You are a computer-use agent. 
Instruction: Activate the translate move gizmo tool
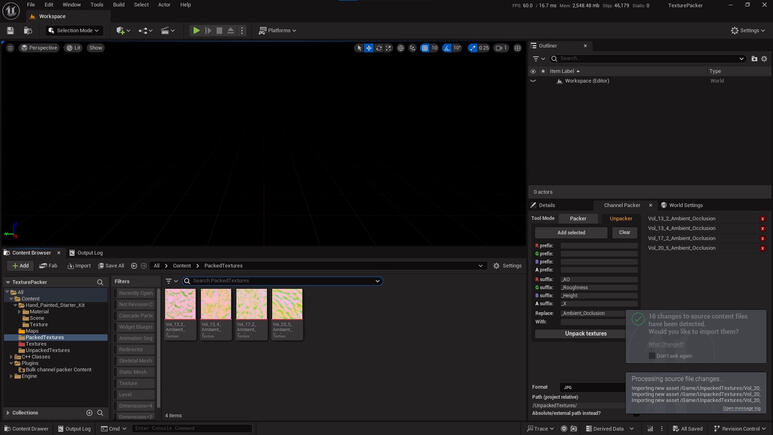tap(369, 48)
